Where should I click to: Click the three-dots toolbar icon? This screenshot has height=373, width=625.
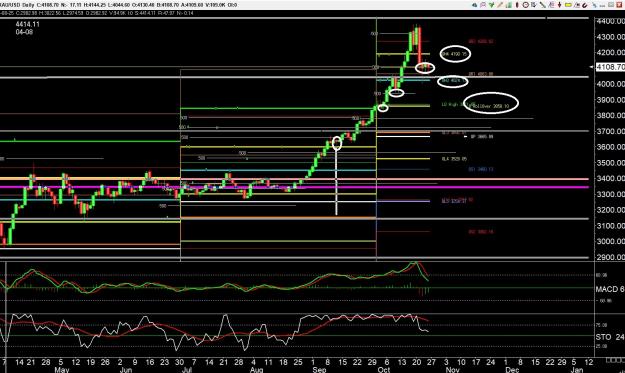(602, 6)
